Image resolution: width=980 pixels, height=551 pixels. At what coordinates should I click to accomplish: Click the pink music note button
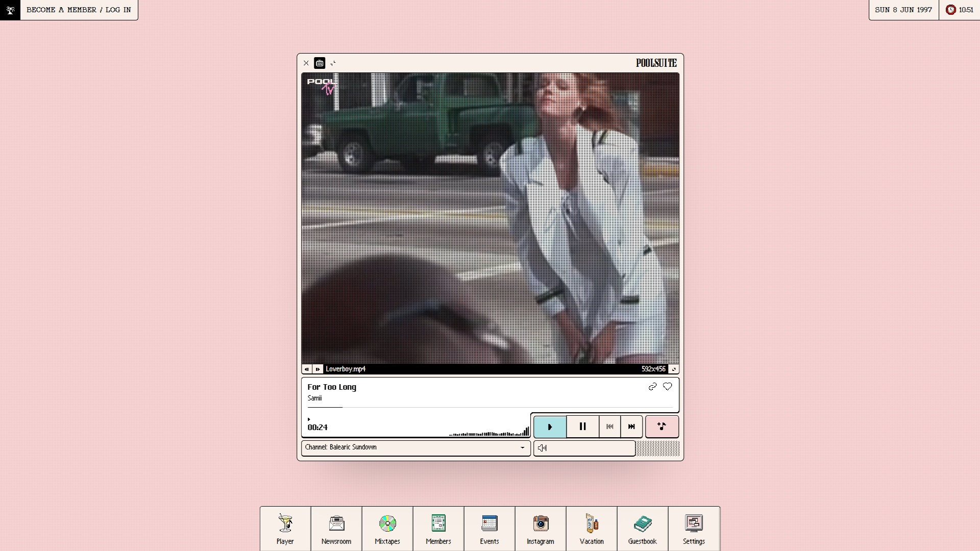pos(662,427)
